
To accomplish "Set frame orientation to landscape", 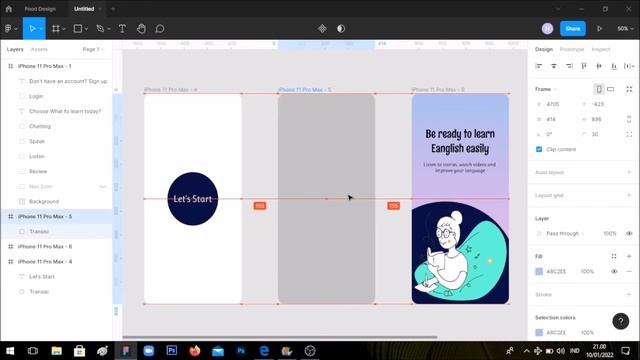I will click(x=611, y=89).
